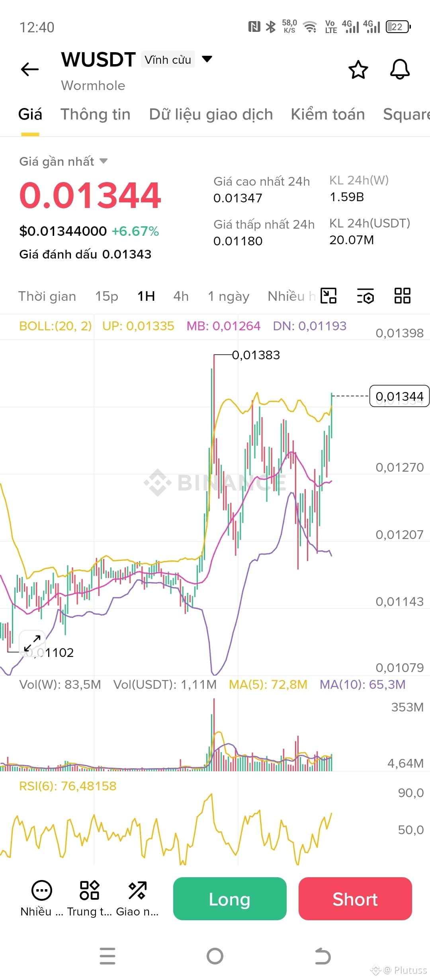Open the Square tab

[x=406, y=114]
